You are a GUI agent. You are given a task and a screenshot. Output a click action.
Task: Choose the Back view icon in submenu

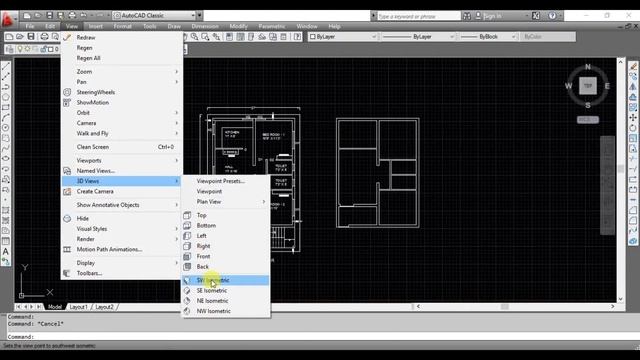point(187,267)
